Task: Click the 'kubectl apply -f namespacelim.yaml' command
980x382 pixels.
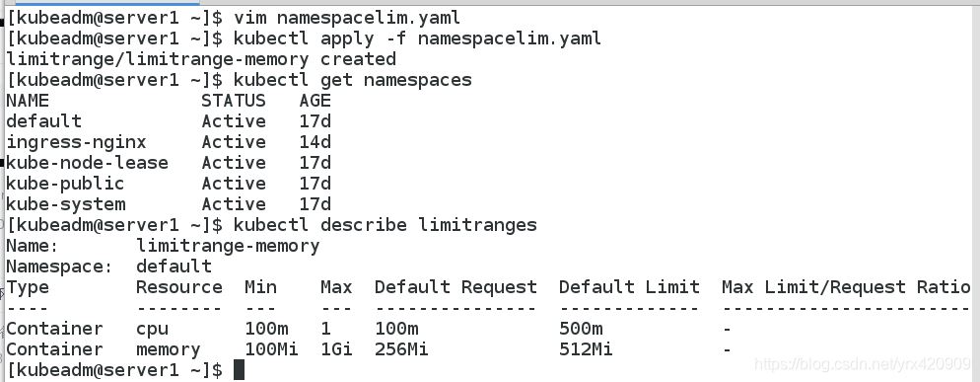Action: pyautogui.click(x=417, y=38)
